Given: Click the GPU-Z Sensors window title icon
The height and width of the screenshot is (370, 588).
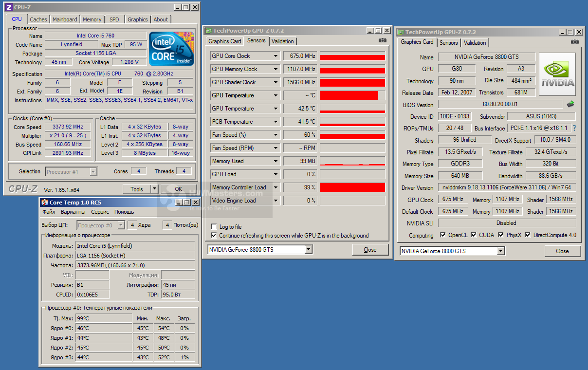Looking at the screenshot, I should pyautogui.click(x=208, y=31).
